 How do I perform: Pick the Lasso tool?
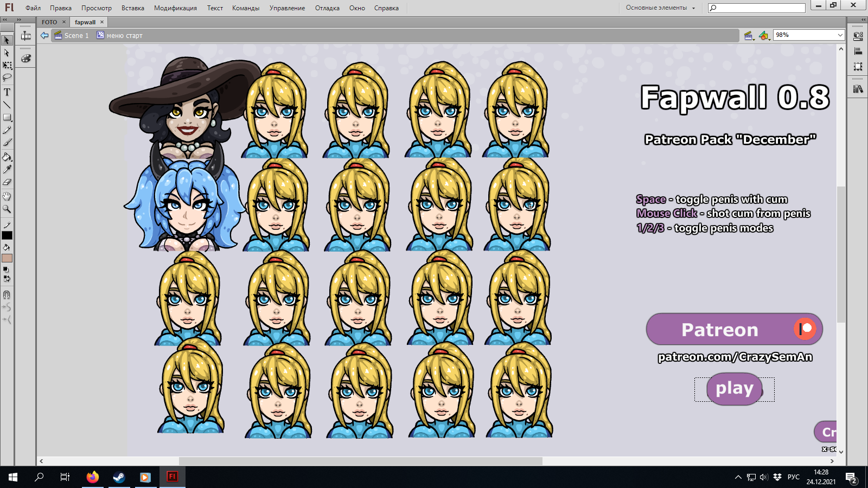coord(7,78)
